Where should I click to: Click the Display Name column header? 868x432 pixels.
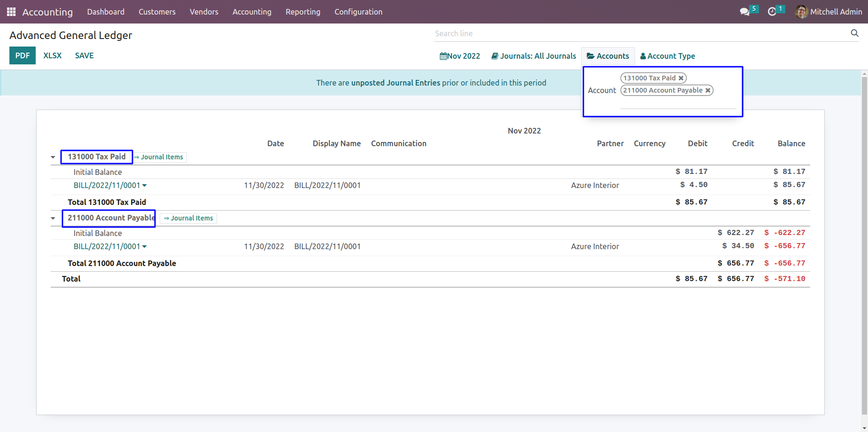point(337,143)
